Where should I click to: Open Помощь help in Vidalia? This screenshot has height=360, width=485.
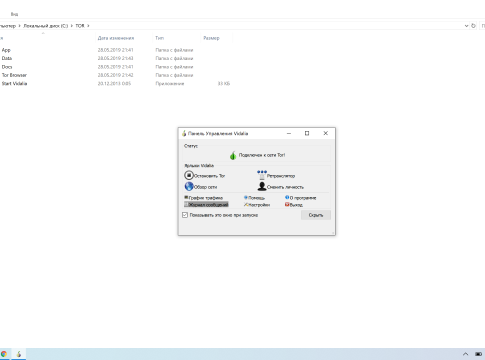pos(254,198)
